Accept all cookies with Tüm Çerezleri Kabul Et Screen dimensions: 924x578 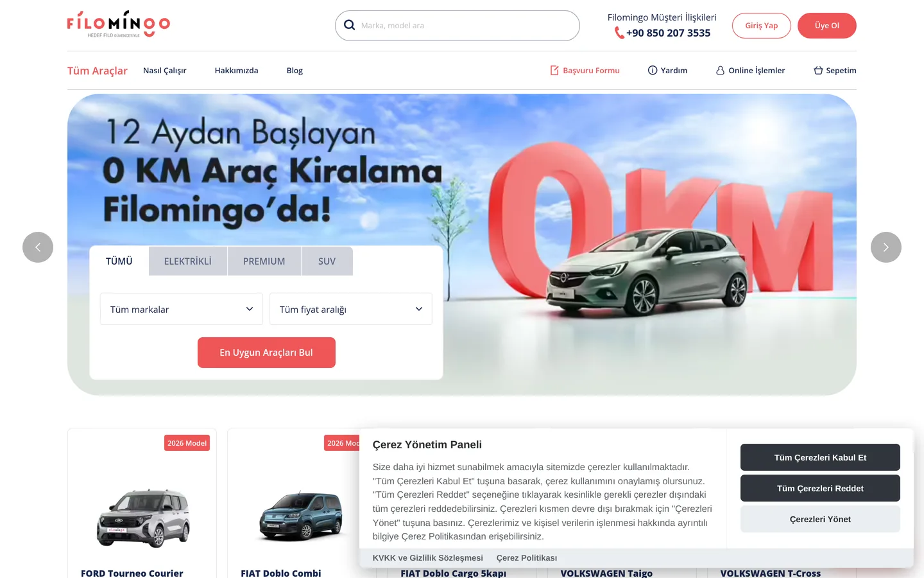820,457
